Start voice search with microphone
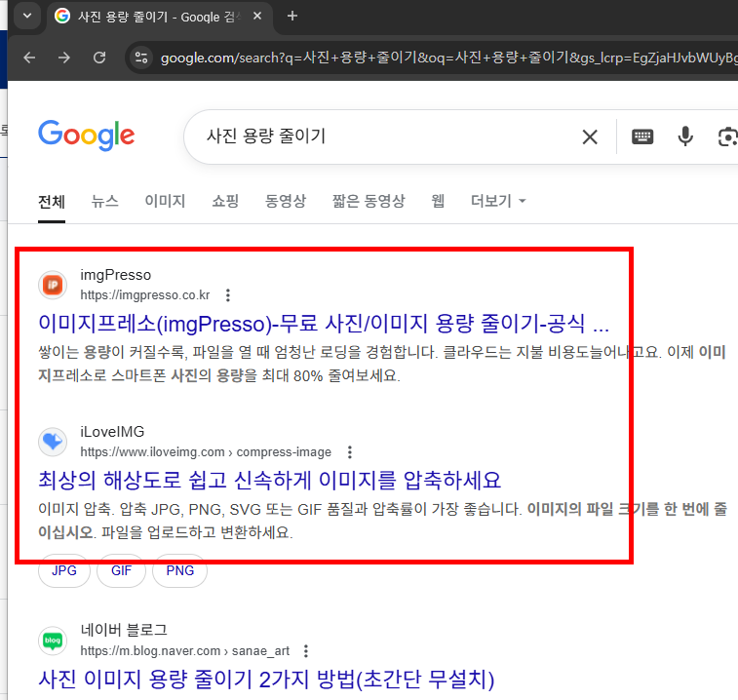The width and height of the screenshot is (738, 700). point(685,136)
